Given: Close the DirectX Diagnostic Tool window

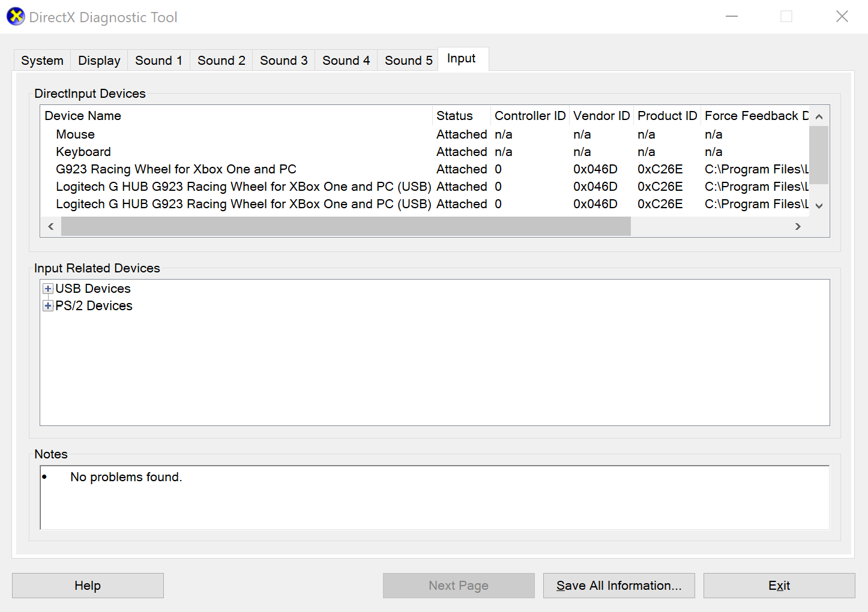Looking at the screenshot, I should pyautogui.click(x=842, y=16).
